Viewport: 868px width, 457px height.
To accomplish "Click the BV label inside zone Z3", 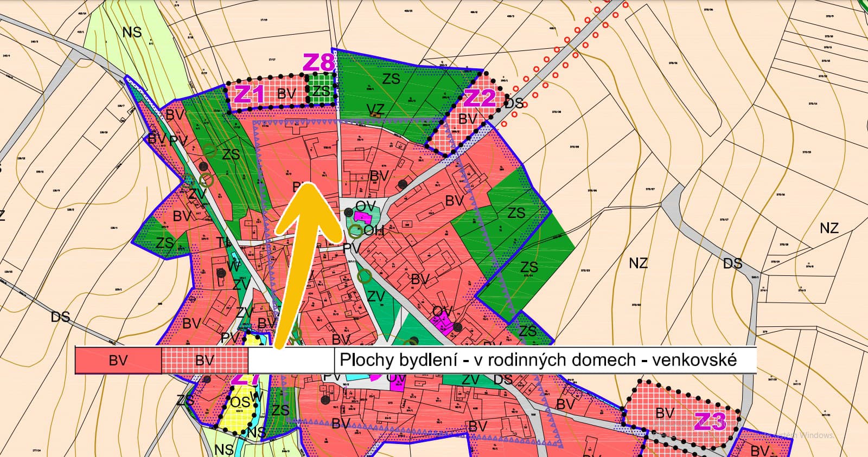I will [x=665, y=414].
